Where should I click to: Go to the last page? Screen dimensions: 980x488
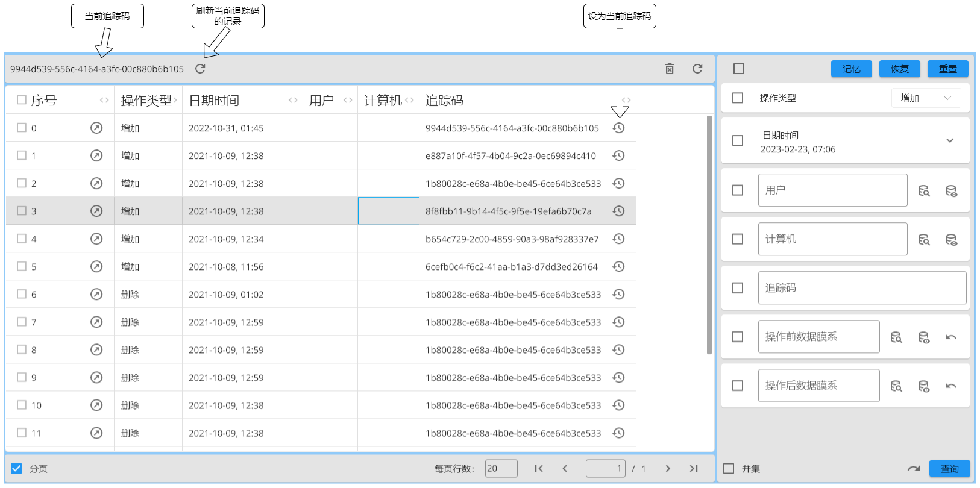pyautogui.click(x=694, y=469)
